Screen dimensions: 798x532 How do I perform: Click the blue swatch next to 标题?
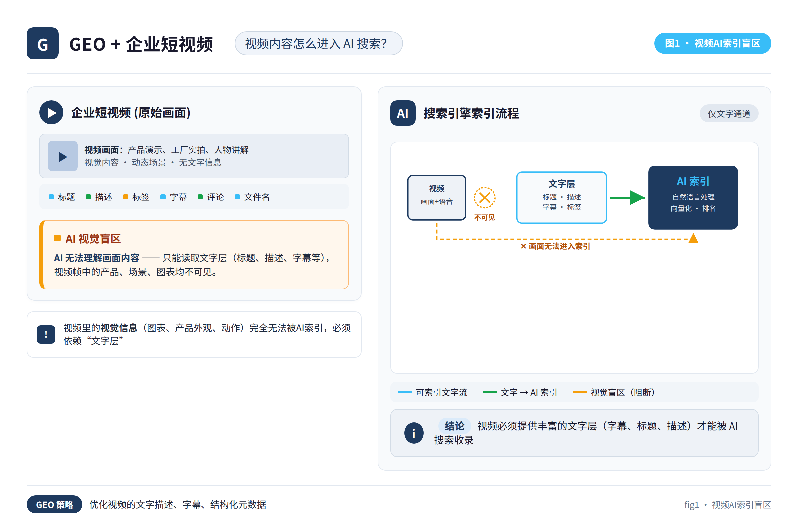pos(51,197)
